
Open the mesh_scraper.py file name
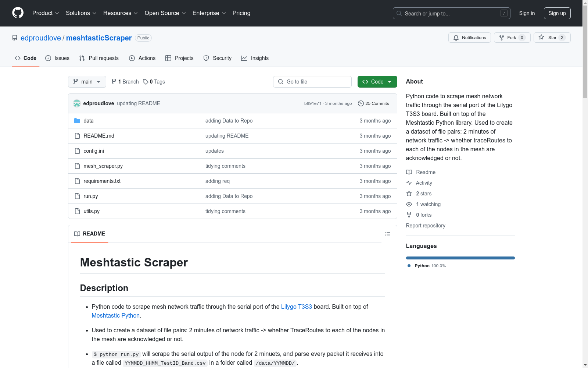(103, 166)
